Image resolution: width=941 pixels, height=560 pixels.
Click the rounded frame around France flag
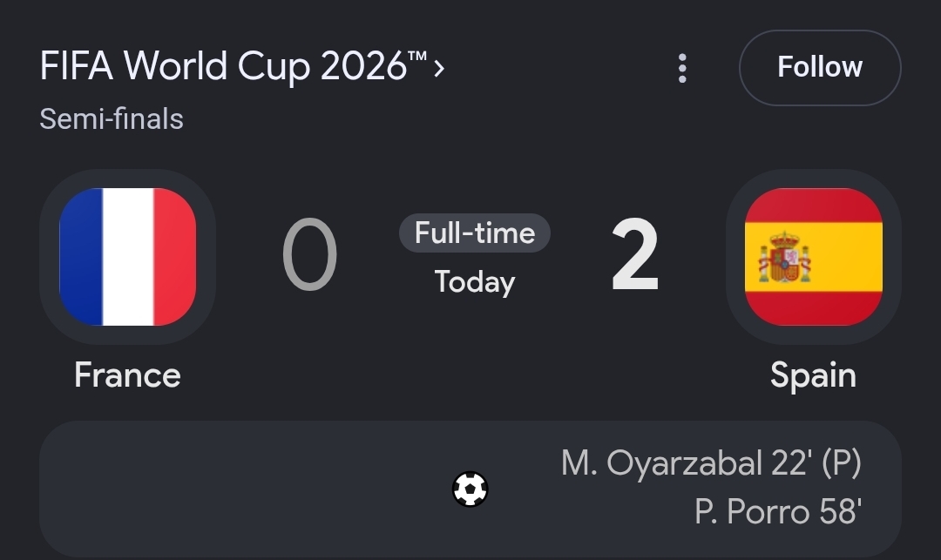(128, 257)
